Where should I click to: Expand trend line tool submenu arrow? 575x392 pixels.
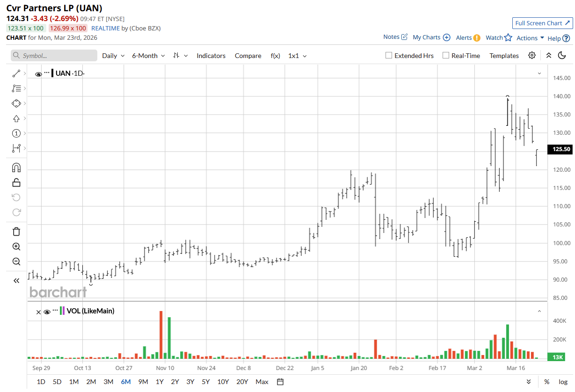point(24,73)
